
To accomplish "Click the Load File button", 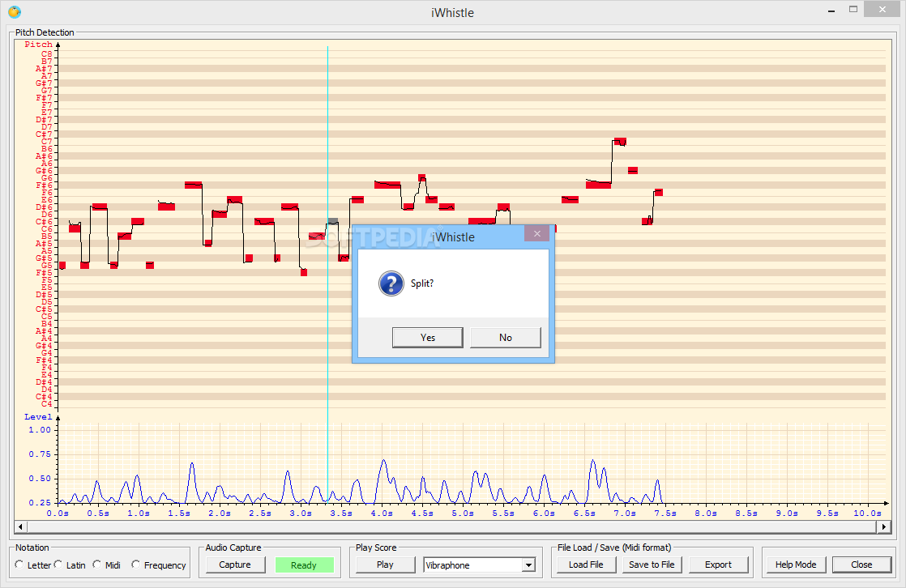I will click(x=586, y=565).
